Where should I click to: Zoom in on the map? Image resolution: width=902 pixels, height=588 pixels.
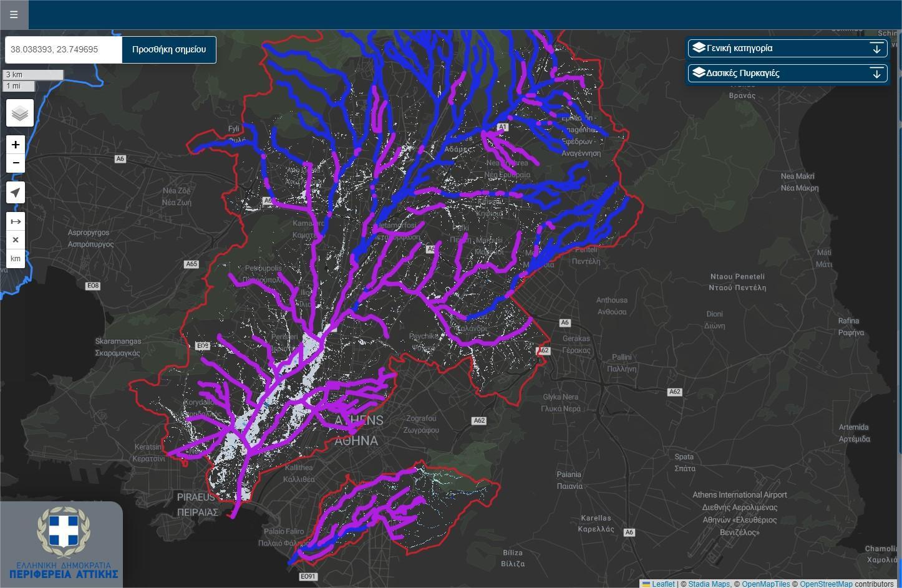click(x=16, y=145)
